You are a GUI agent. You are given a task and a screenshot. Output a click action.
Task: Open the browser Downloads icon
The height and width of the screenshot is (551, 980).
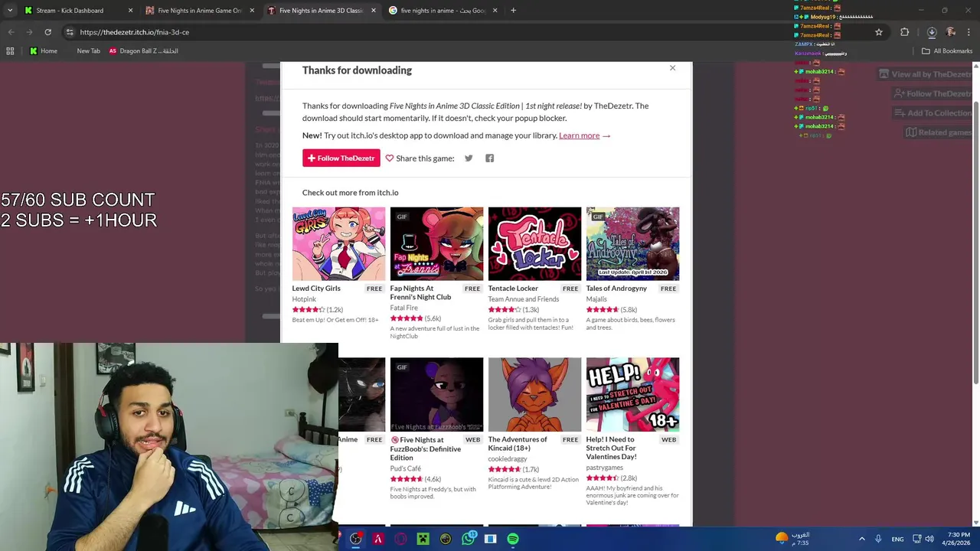tap(932, 32)
